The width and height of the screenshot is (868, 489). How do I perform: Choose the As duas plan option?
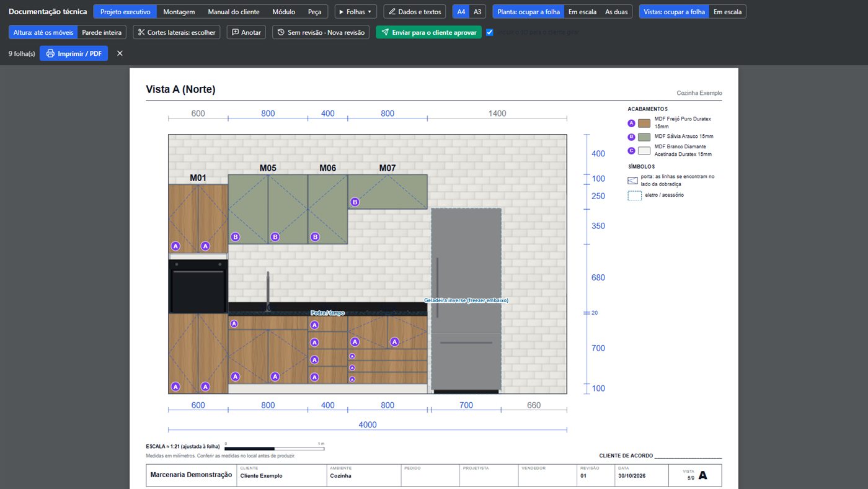tap(616, 12)
